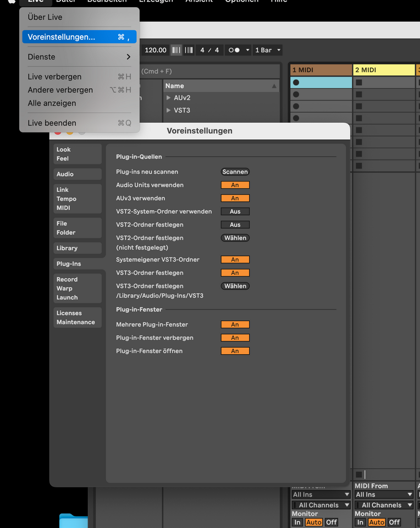420x528 pixels.
Task: Select Live beenden to quit
Action: click(x=79, y=123)
